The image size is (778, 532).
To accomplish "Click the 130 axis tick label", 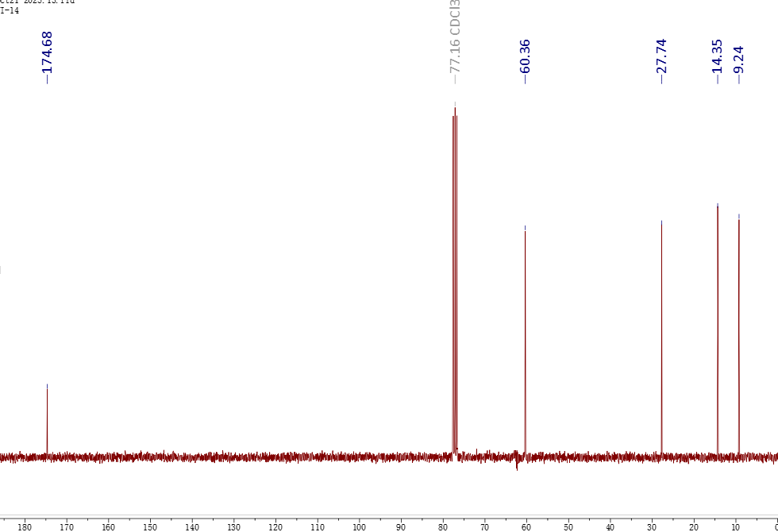I will click(233, 526).
